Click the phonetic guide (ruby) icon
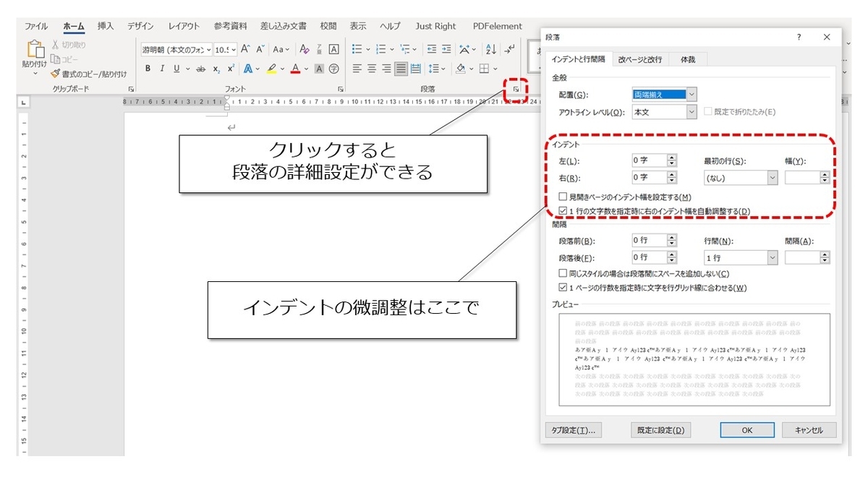This screenshot has width=868, height=488. pyautogui.click(x=320, y=49)
